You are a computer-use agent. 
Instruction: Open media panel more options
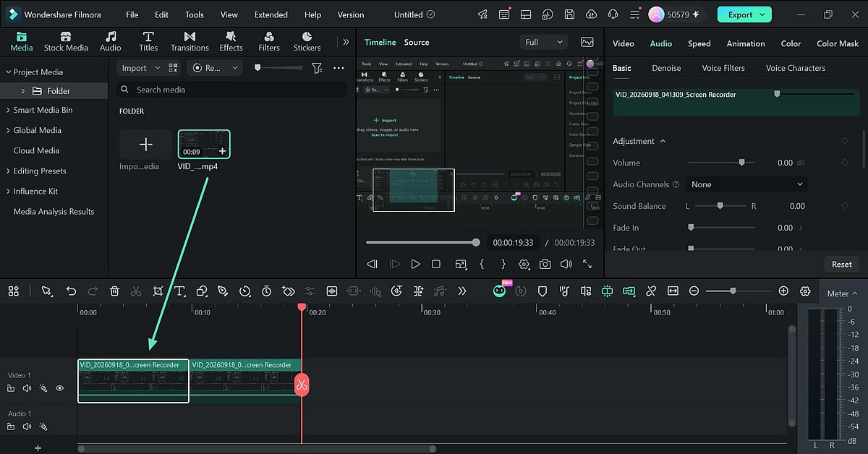click(x=339, y=68)
